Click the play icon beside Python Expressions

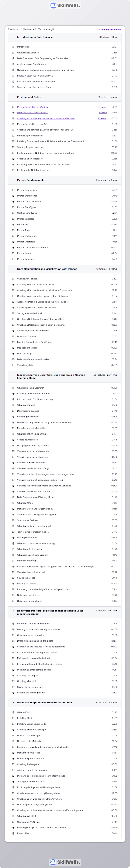pos(13,190)
